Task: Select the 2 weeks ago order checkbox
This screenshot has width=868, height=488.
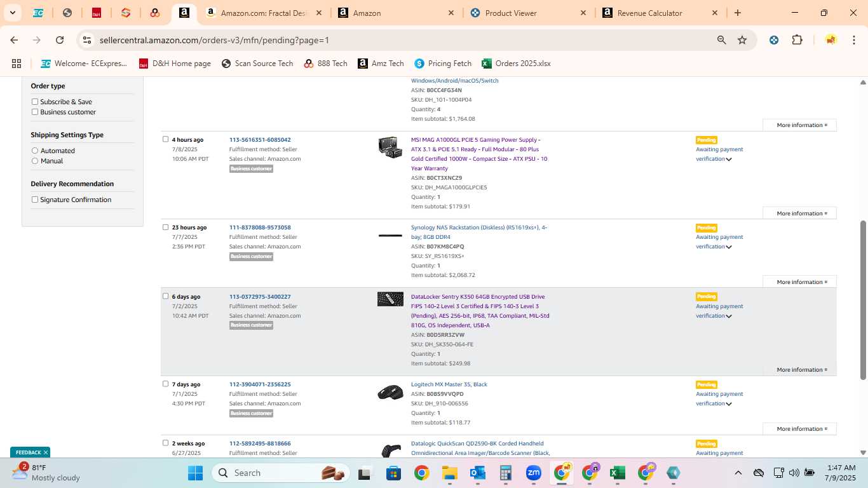Action: 166,443
